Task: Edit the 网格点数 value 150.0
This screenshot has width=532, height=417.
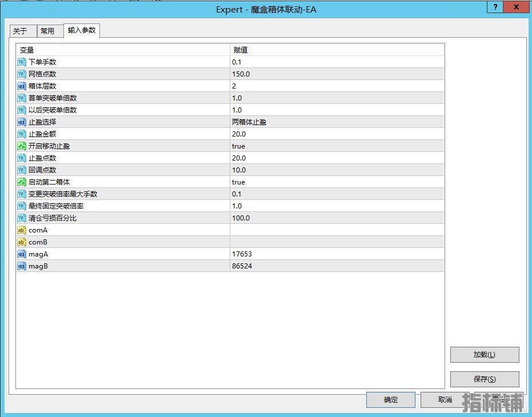Action: [337, 74]
